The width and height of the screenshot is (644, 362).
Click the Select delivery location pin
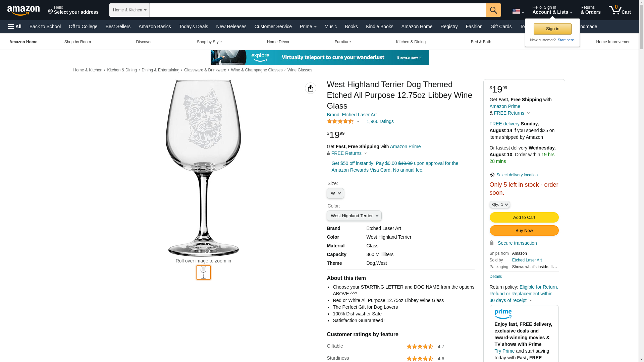(x=492, y=175)
